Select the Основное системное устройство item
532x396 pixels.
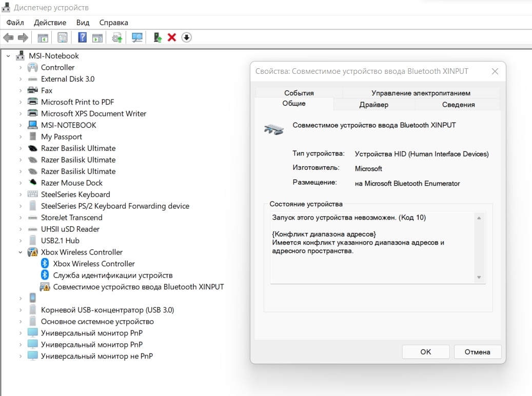[x=97, y=321]
